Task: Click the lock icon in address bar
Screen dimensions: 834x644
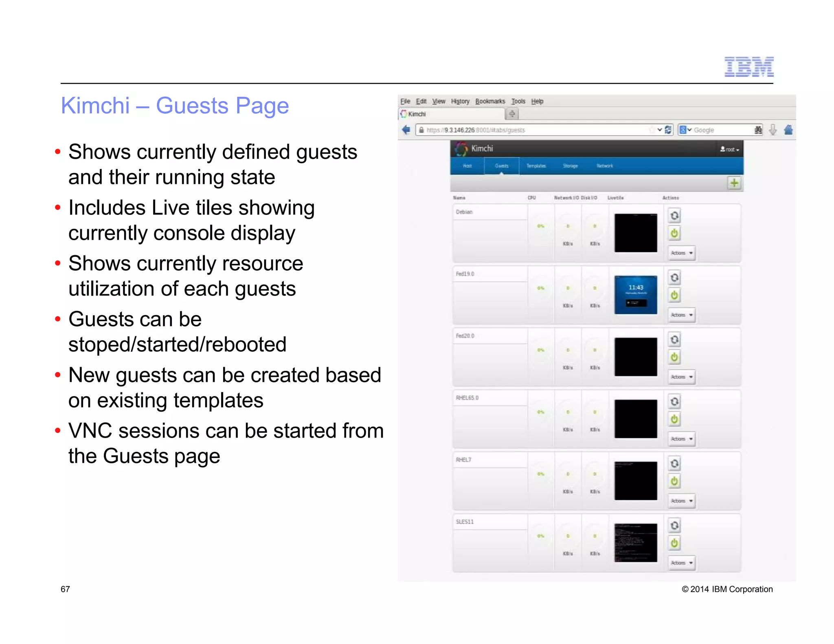Action: point(421,130)
